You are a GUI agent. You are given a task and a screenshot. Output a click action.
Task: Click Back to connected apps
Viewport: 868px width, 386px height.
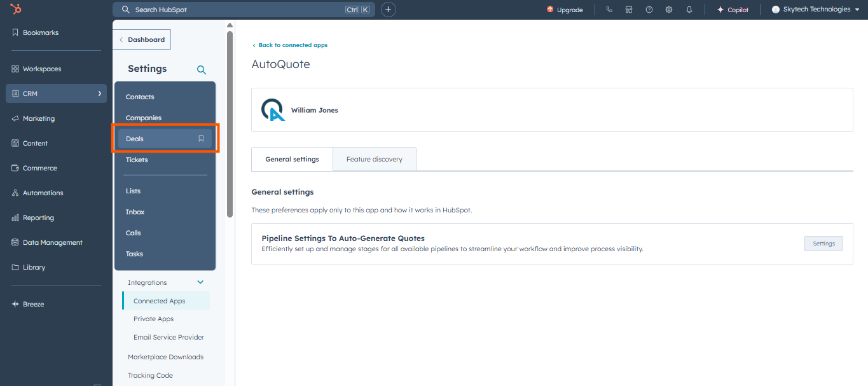click(290, 45)
